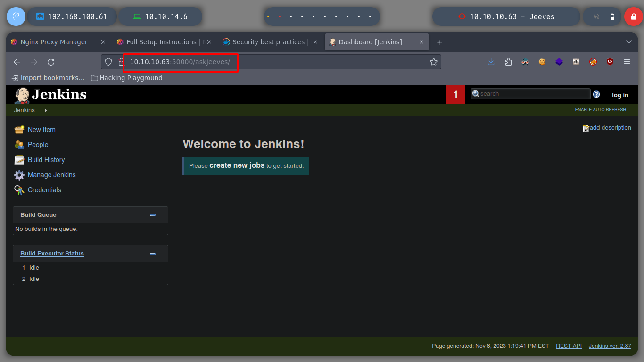Screen dimensions: 644x362
Task: Click the 10.10.10.63 - Jeeves target indicator
Action: [x=506, y=16]
